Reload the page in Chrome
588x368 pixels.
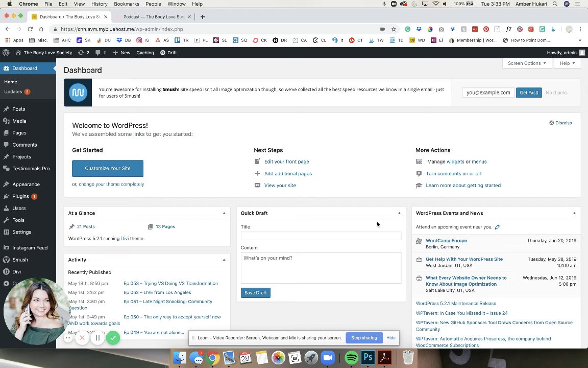click(x=30, y=29)
